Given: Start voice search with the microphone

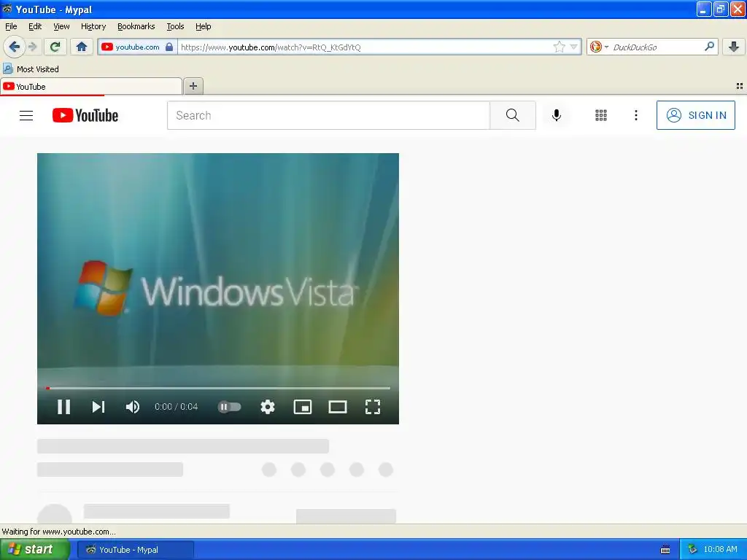Looking at the screenshot, I should (x=556, y=115).
